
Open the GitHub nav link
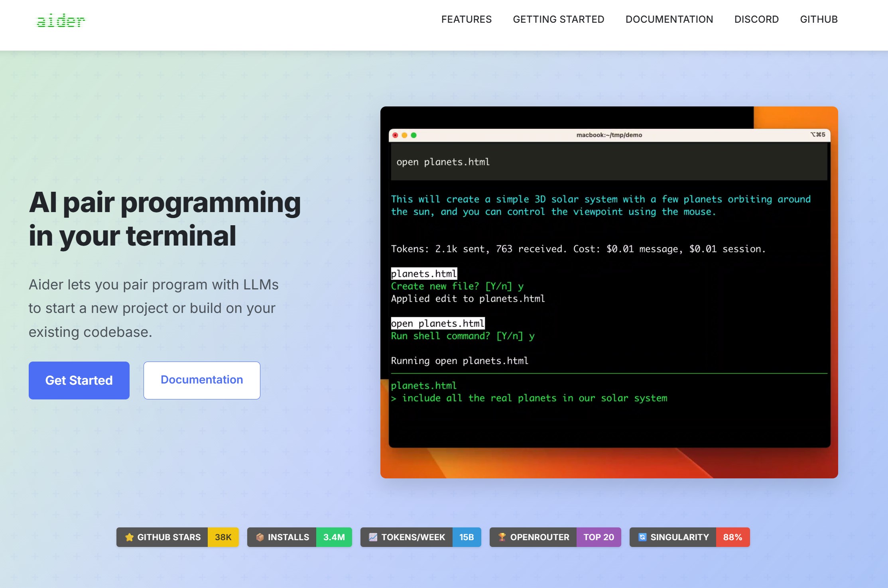[x=819, y=19]
